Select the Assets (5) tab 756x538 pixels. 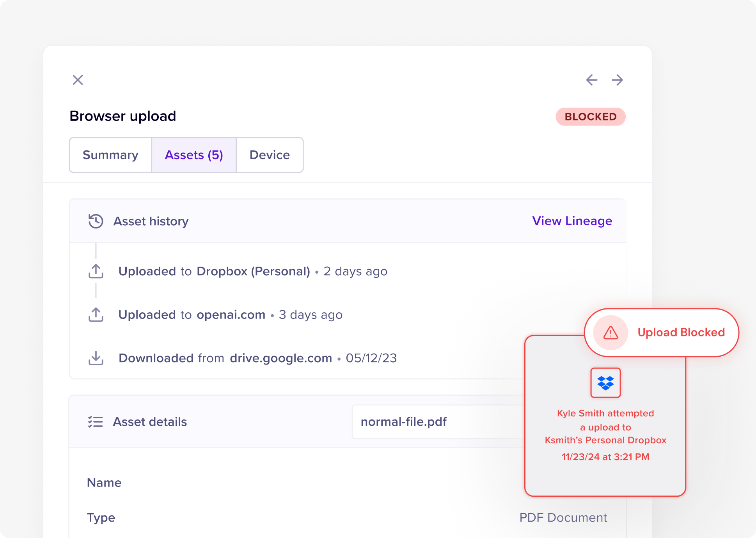tap(194, 155)
